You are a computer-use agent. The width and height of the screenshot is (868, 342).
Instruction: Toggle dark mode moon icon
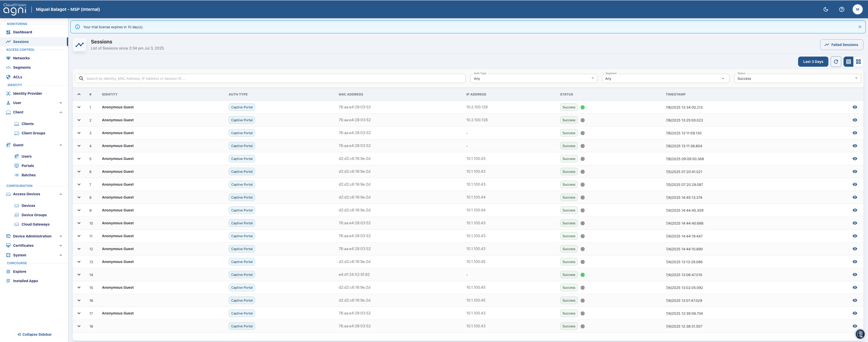tap(826, 9)
